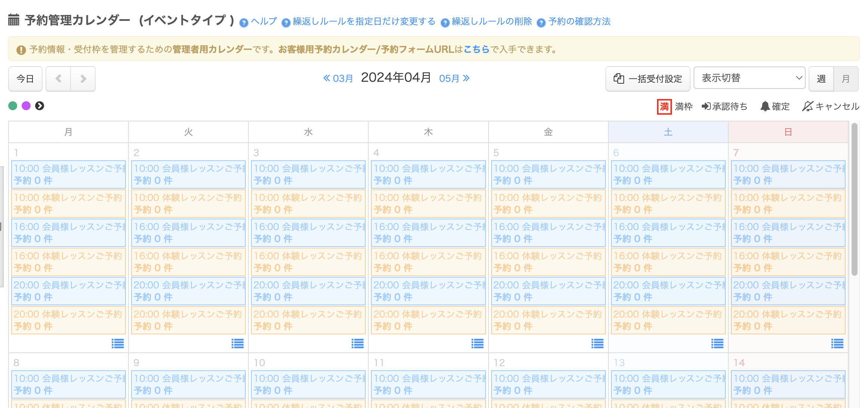The height and width of the screenshot is (408, 868).
Task: Switch to 週 (week) view
Action: pyautogui.click(x=821, y=79)
